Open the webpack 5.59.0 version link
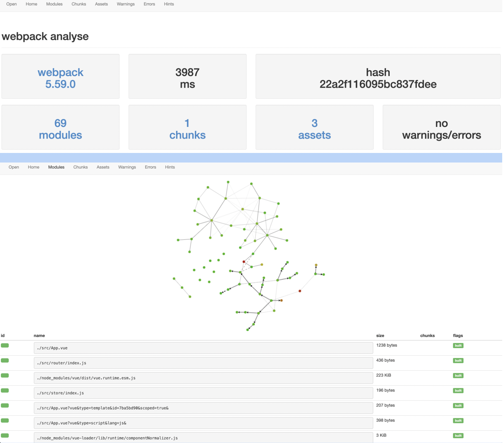The height and width of the screenshot is (443, 504). (x=60, y=78)
